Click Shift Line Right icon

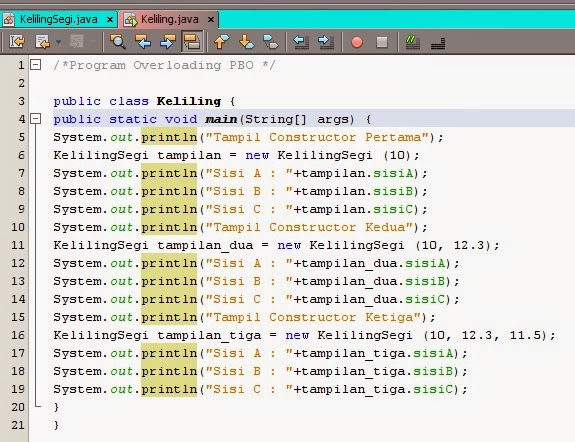[326, 42]
